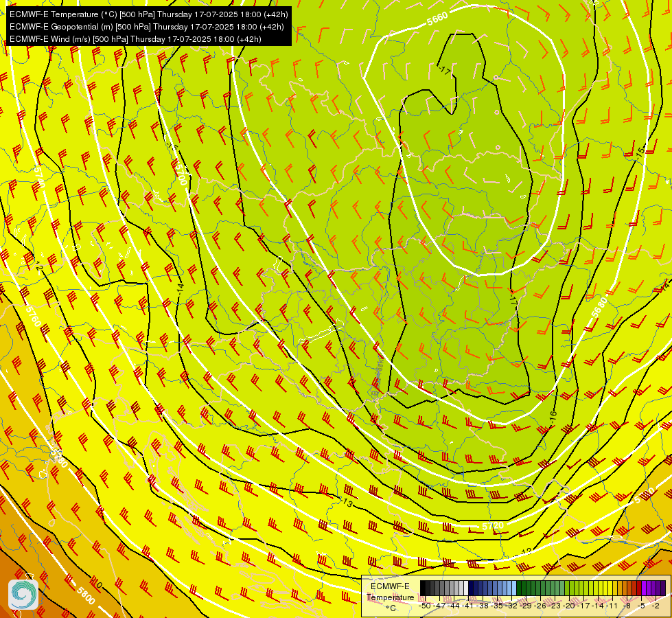This screenshot has height=618, width=672.
Task: Click the -41 tick label in legend
Action: pyautogui.click(x=468, y=606)
